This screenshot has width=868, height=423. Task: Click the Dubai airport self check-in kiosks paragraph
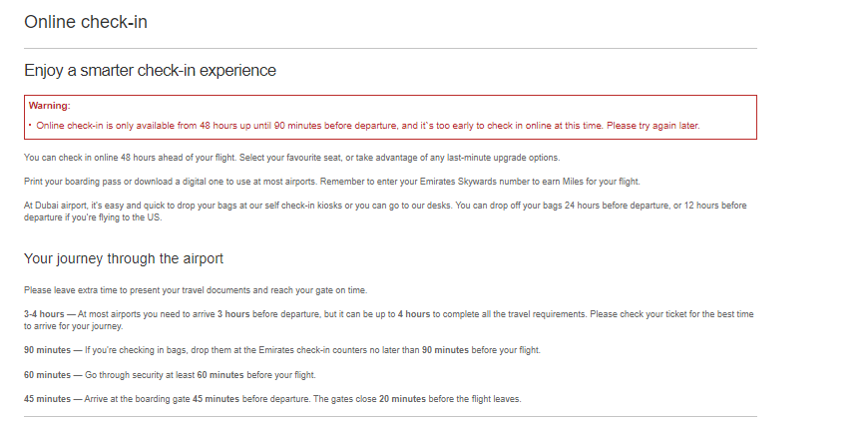coord(385,211)
